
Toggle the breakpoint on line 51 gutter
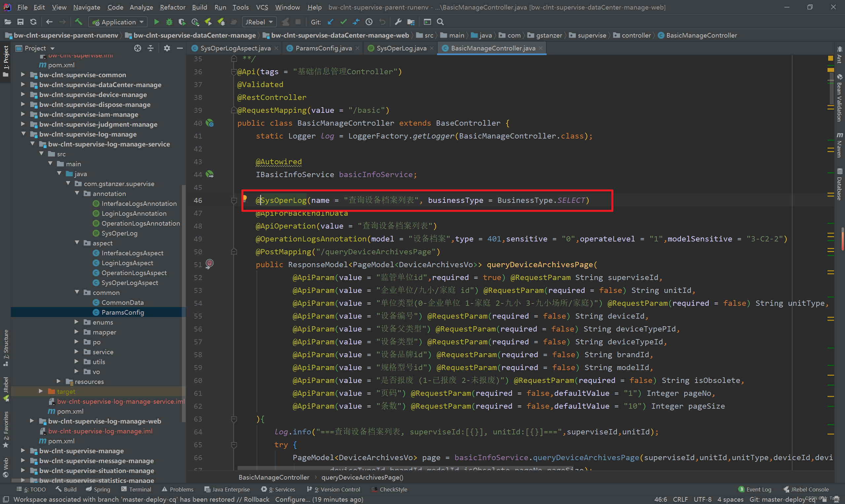210,265
